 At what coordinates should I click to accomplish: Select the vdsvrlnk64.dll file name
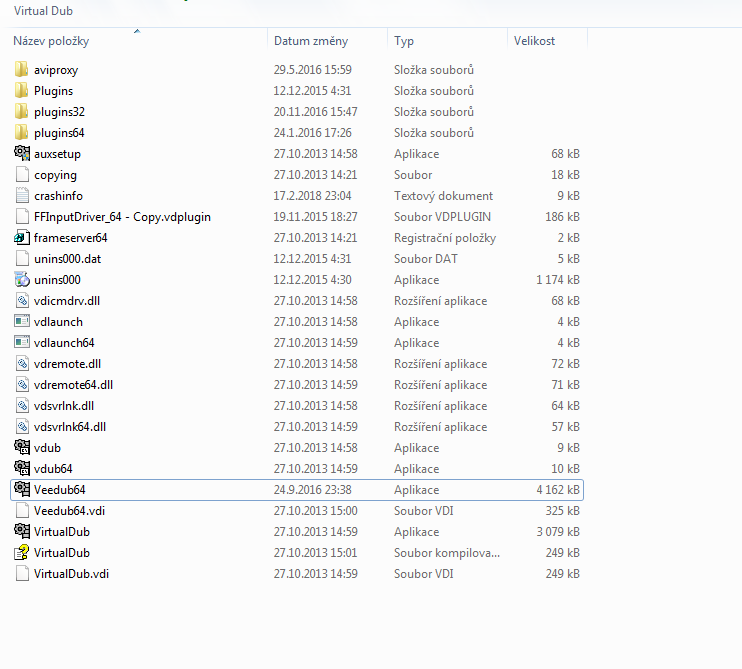(x=70, y=427)
